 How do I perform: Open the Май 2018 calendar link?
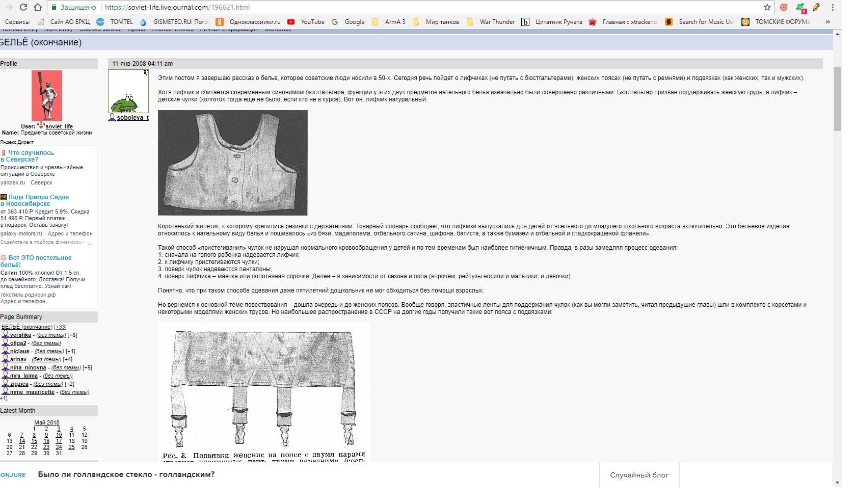[46, 422]
